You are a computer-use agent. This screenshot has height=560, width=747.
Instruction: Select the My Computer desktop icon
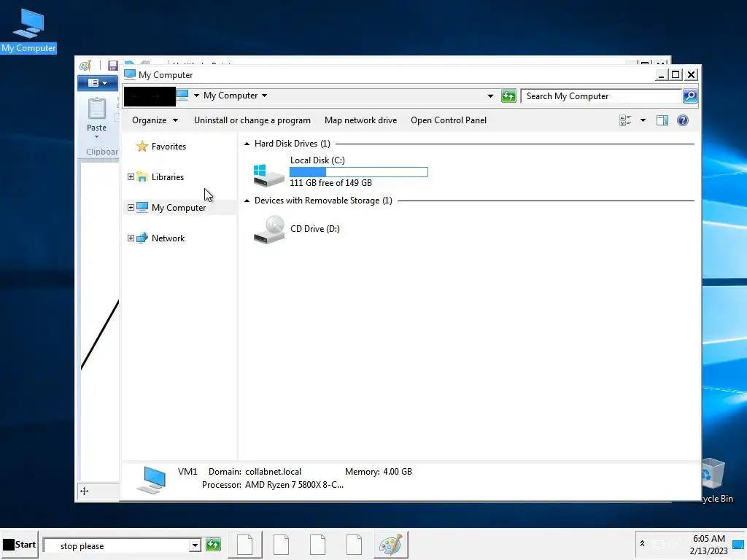coord(28,31)
